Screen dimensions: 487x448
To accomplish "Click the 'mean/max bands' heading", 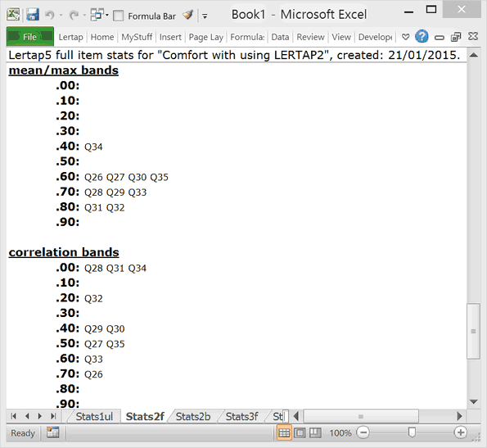I will coord(64,70).
